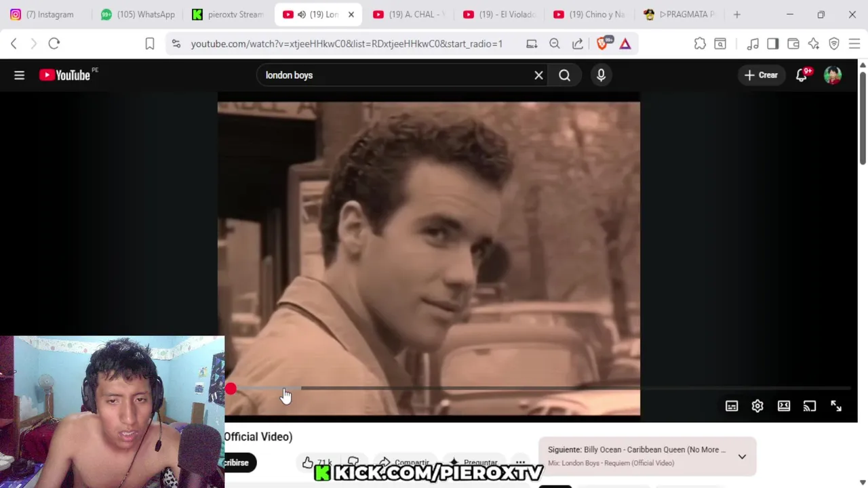Toggle subtitles on the video player
Screen dimensions: 868x488
pyautogui.click(x=732, y=406)
